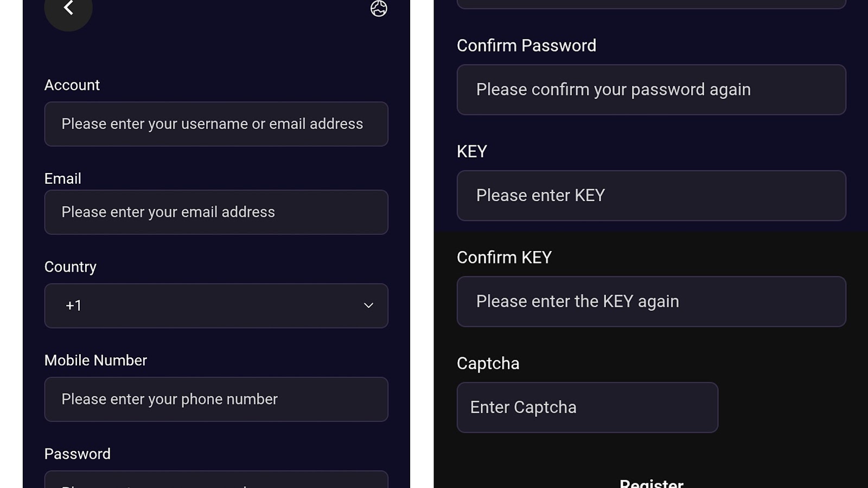Click the confirm password again field
The height and width of the screenshot is (488, 868).
(x=651, y=90)
